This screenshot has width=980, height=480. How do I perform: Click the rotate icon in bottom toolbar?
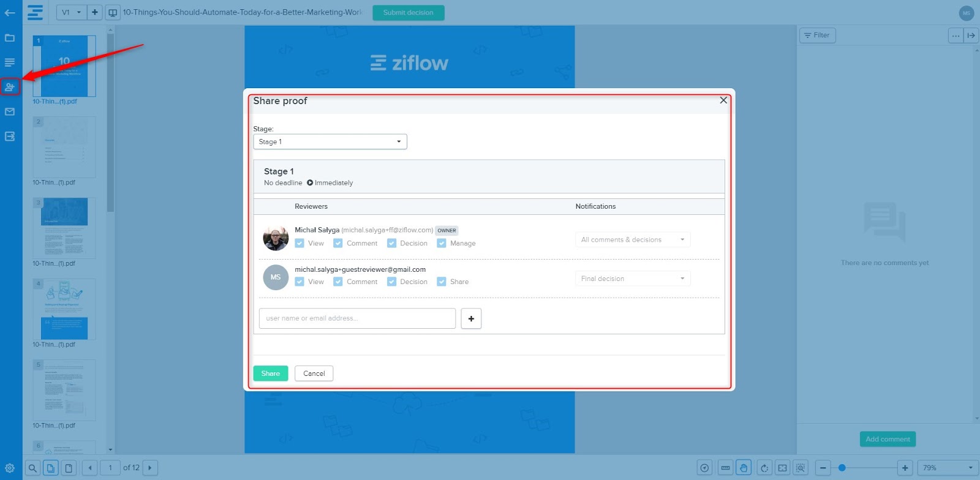[x=764, y=468]
